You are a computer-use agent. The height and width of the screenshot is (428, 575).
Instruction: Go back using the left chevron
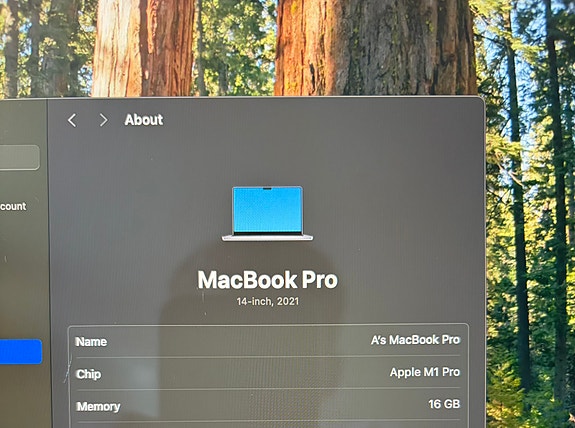[72, 120]
